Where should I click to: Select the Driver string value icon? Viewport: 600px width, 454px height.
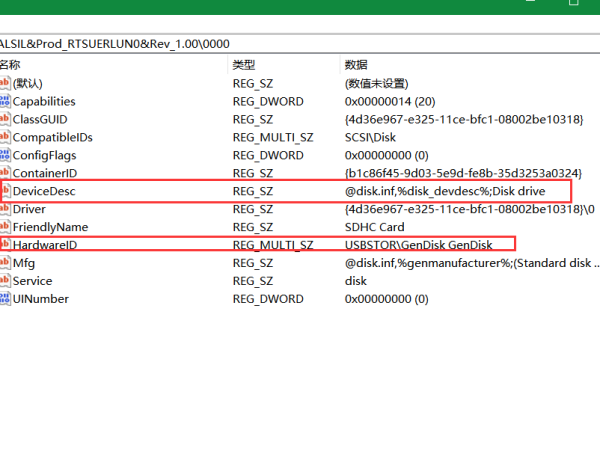tap(4, 209)
